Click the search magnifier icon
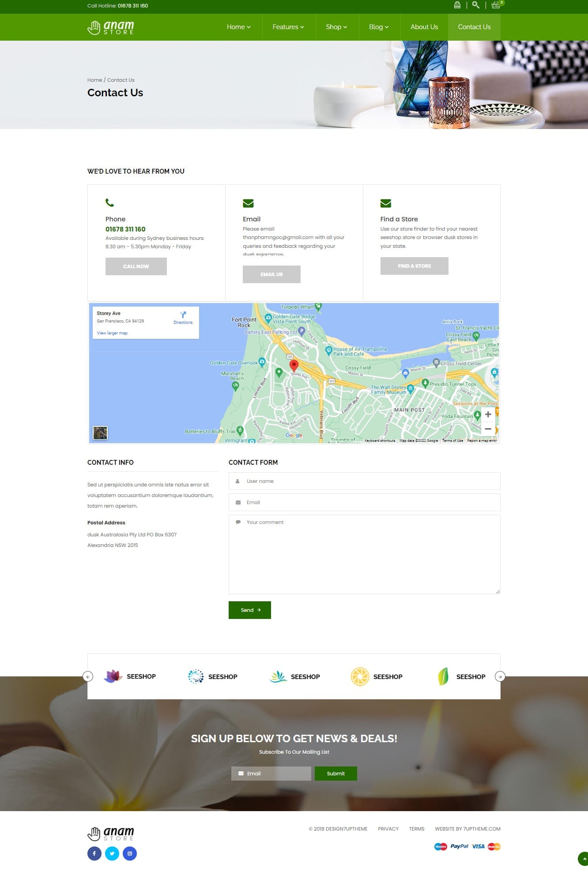The image size is (588, 869). click(x=475, y=5)
